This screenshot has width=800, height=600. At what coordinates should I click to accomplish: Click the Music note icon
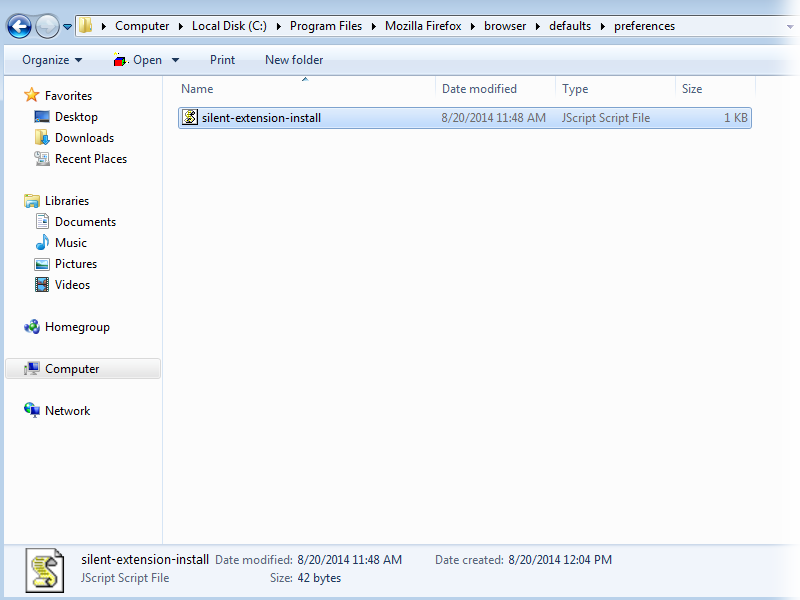(42, 242)
